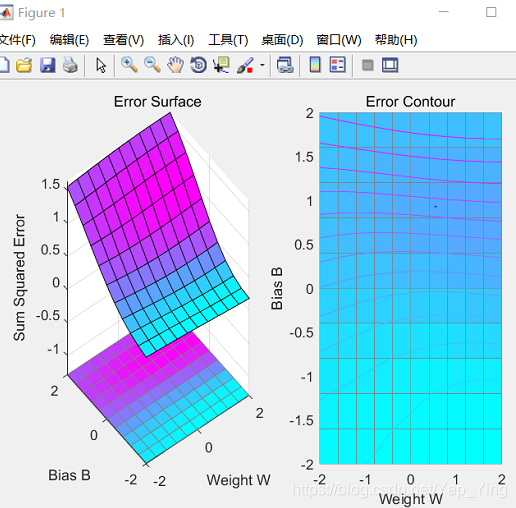Image resolution: width=516 pixels, height=508 pixels.
Task: Click the Link Plot icon
Action: pos(285,65)
